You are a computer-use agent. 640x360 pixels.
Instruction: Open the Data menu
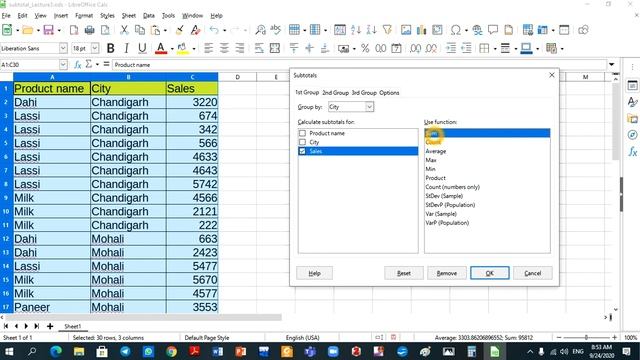click(x=149, y=16)
